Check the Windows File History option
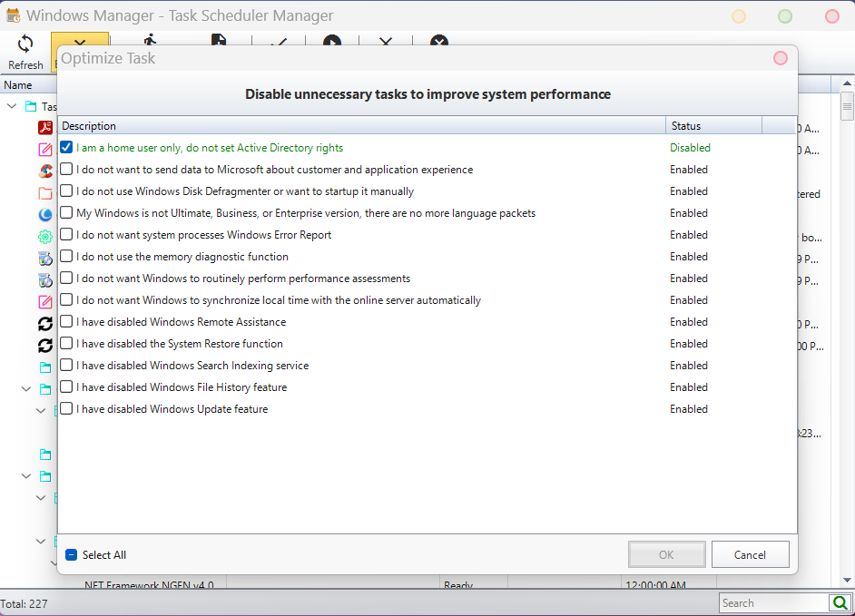Screen dimensions: 855x616 (66, 387)
